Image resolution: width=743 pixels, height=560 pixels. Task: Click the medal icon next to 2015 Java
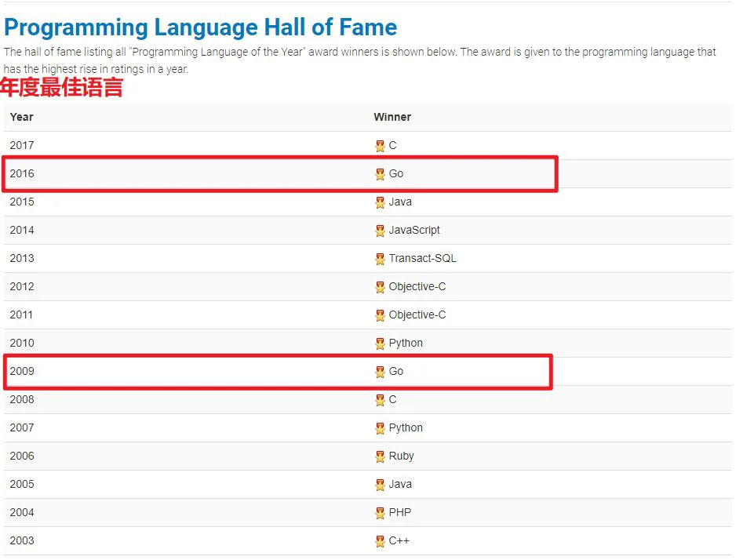click(x=380, y=202)
